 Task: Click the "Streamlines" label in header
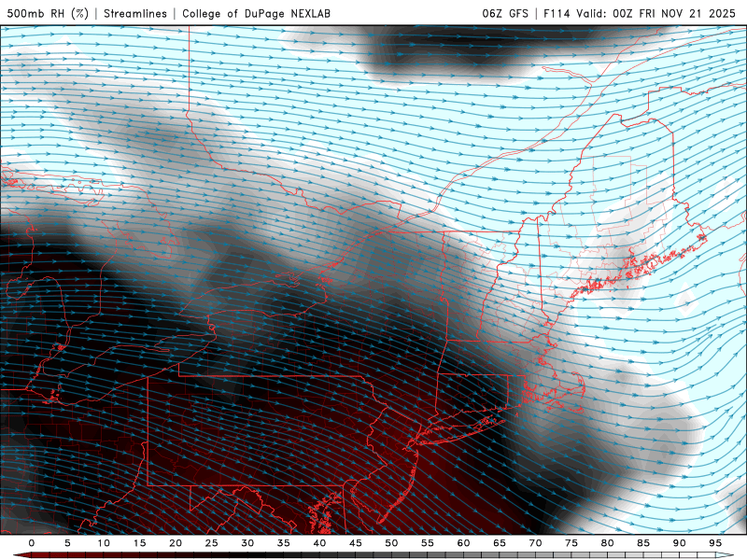[x=135, y=13]
